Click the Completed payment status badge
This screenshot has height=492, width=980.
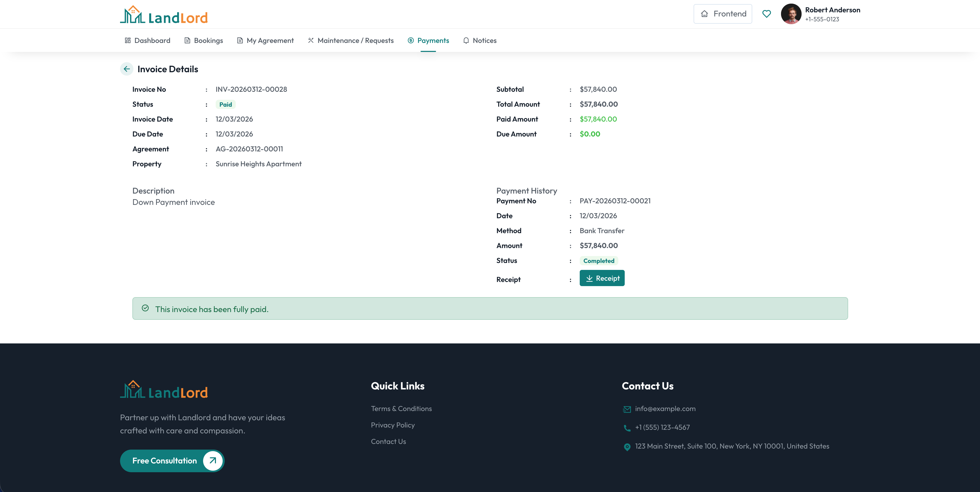pos(599,261)
